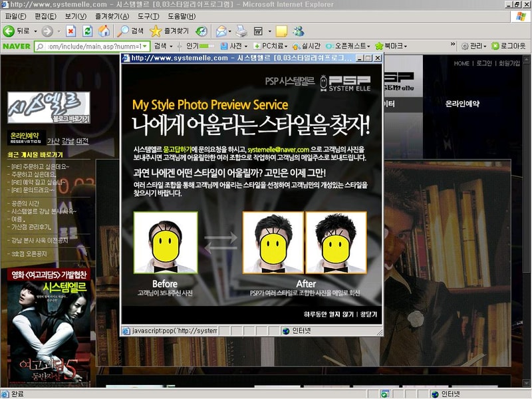The image size is (532, 399).
Task: Expand the 사전 dictionary dropdown
Action: (x=246, y=46)
